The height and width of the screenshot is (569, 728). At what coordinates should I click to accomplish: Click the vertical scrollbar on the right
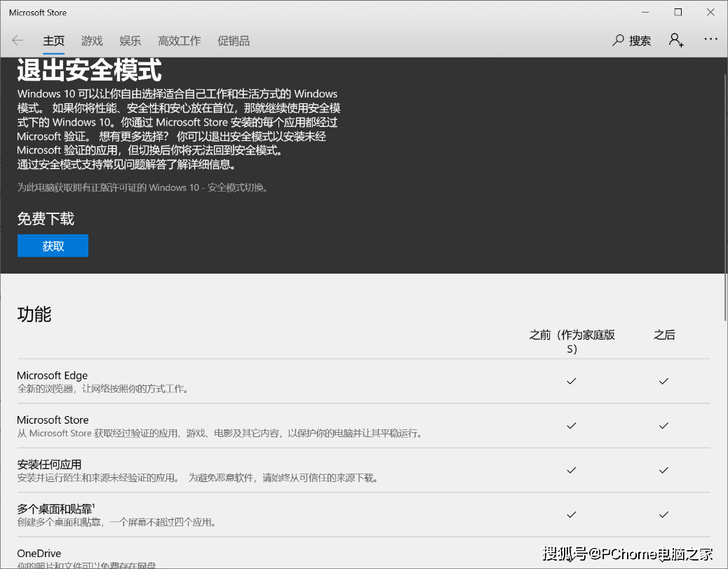click(725, 295)
